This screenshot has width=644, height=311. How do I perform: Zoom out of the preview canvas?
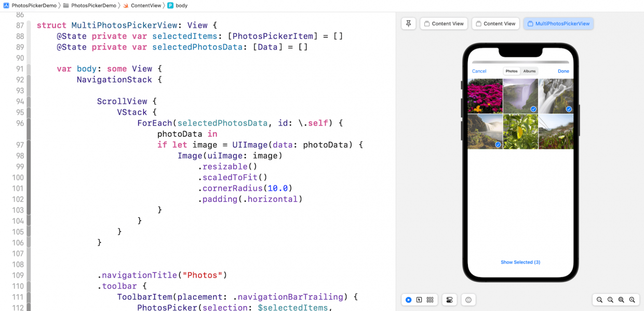pyautogui.click(x=599, y=300)
